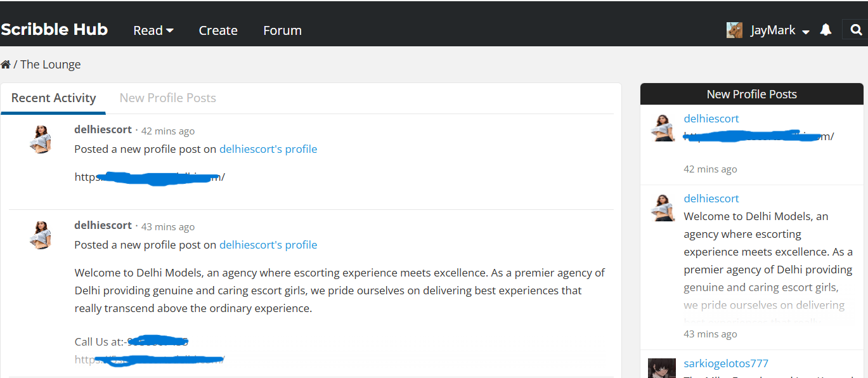Open delhiescort's profile link in the 43 mins post

click(x=268, y=245)
